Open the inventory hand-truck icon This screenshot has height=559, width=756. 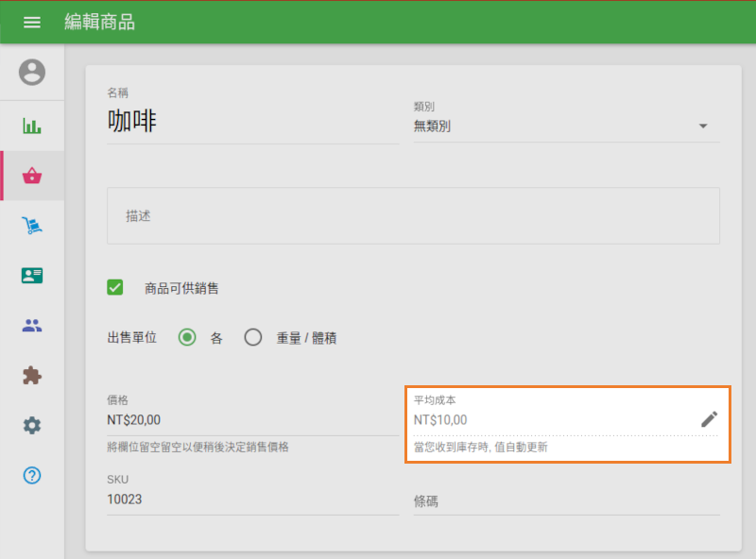point(31,225)
